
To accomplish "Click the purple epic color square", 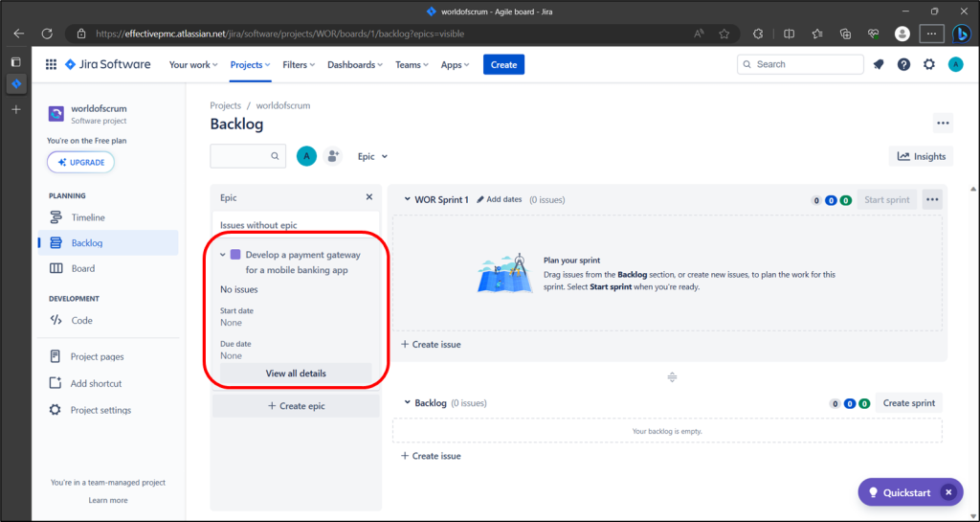I will 235,255.
